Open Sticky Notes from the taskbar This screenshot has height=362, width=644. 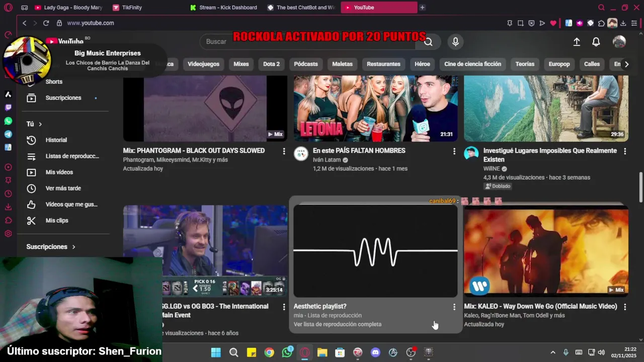pyautogui.click(x=252, y=352)
